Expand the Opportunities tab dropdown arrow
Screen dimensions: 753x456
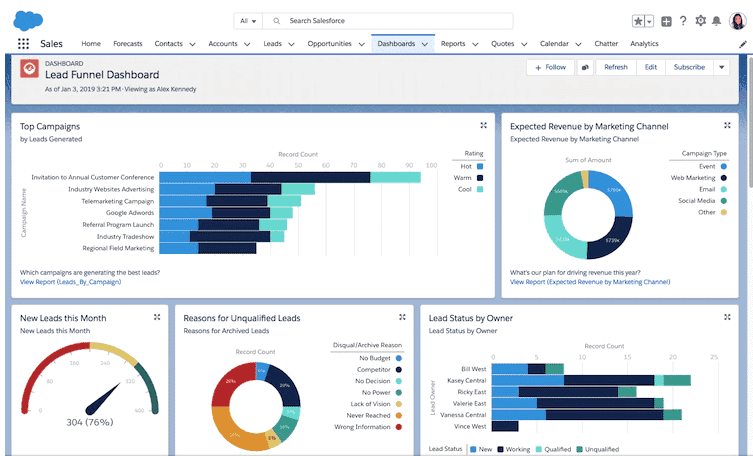click(360, 44)
